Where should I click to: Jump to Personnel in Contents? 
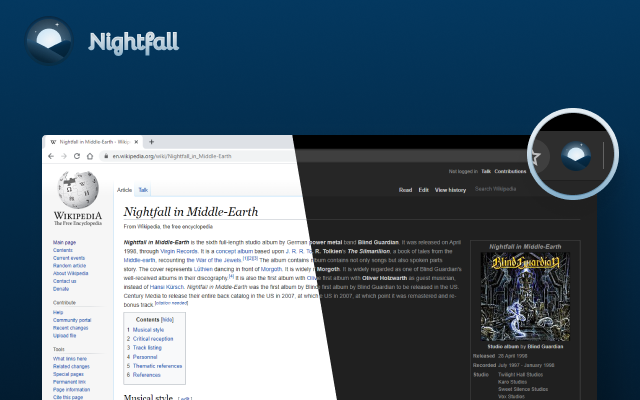pos(145,357)
